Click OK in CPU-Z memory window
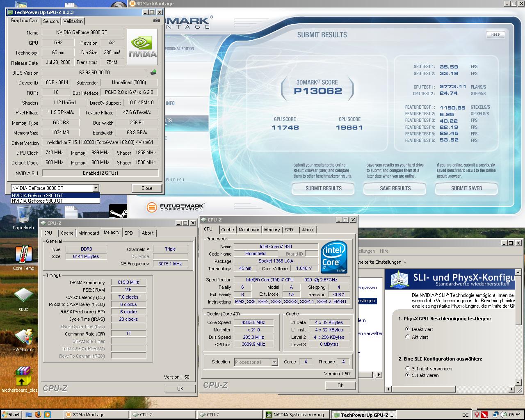525x420 pixels. coord(180,388)
